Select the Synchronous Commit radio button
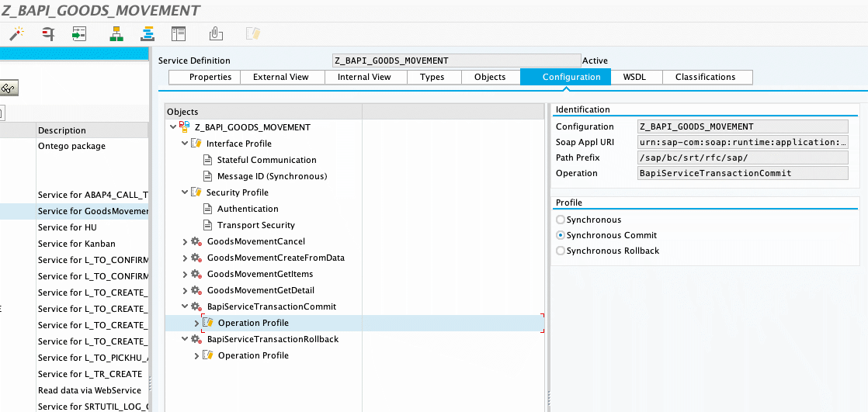The height and width of the screenshot is (412, 868). (x=561, y=235)
